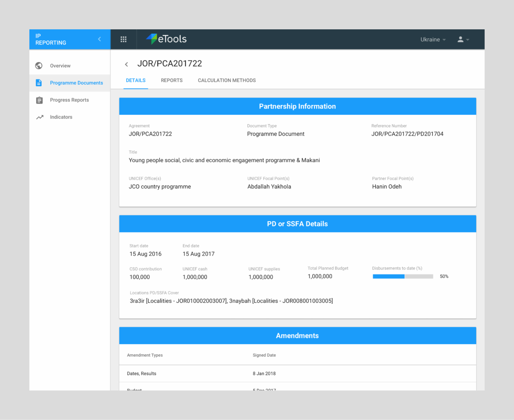Expand the dropdown arrow beside user icon
The height and width of the screenshot is (420, 514).
click(x=468, y=40)
